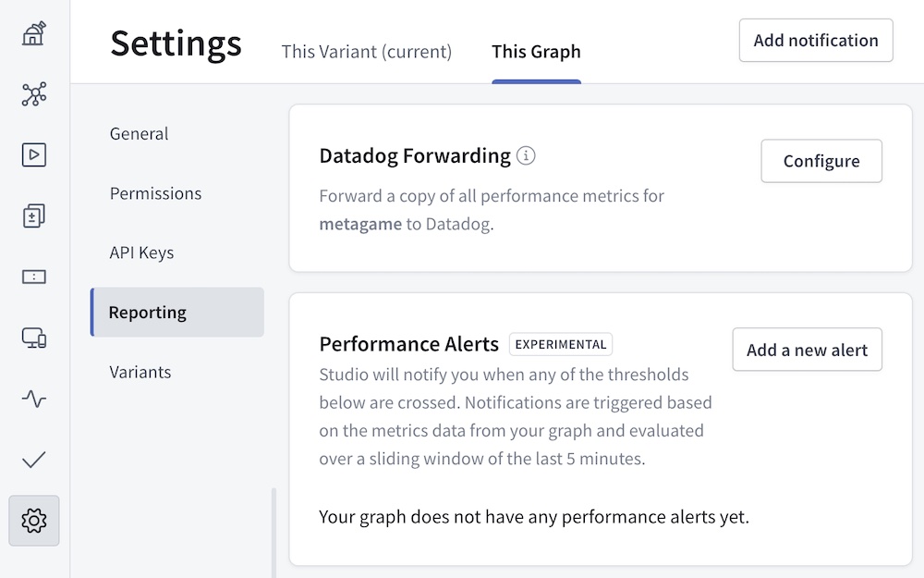Click the Add notification button
The width and height of the screenshot is (924, 578).
coord(815,40)
